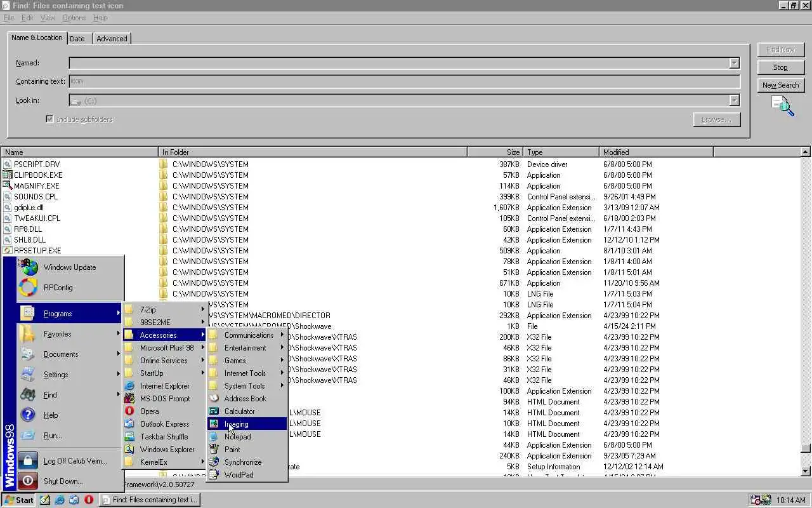Choose Run... from the Start menu
Image resolution: width=812 pixels, height=508 pixels.
point(70,436)
